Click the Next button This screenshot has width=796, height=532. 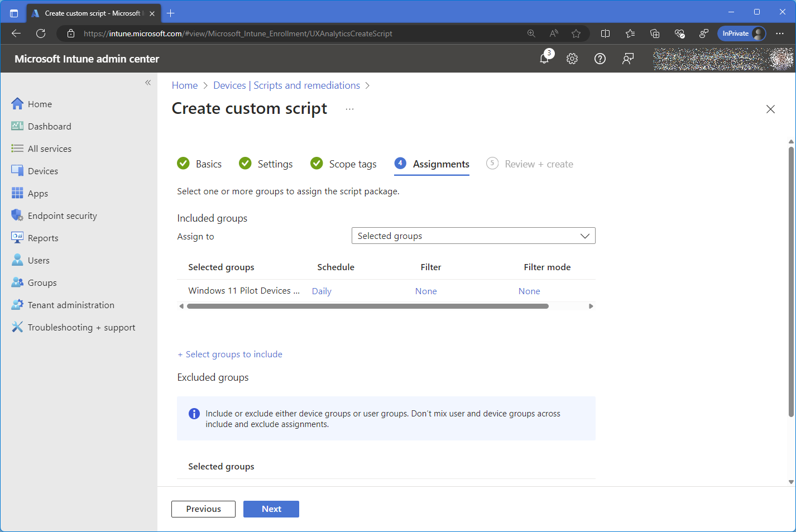[x=271, y=509]
